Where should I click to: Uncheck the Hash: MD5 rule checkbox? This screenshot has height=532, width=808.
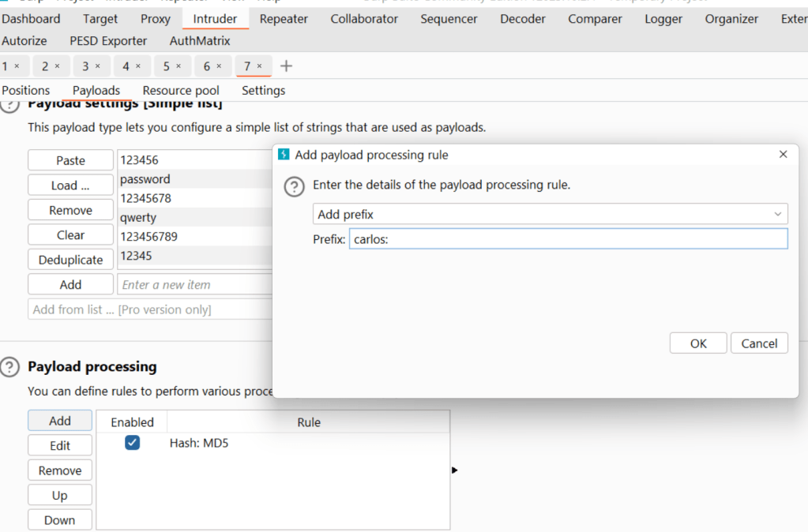133,444
